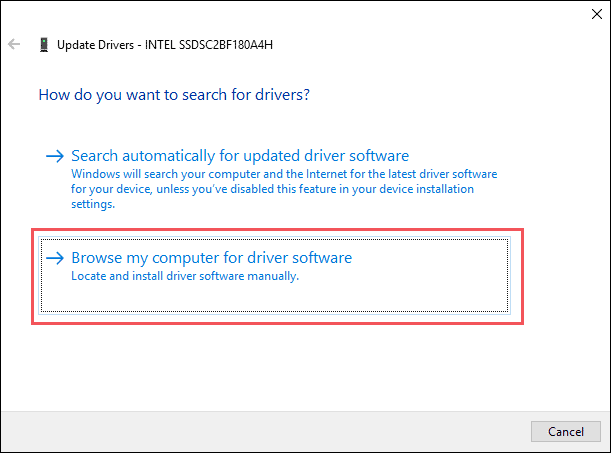Choose Browse my computer for driver software

click(x=275, y=275)
